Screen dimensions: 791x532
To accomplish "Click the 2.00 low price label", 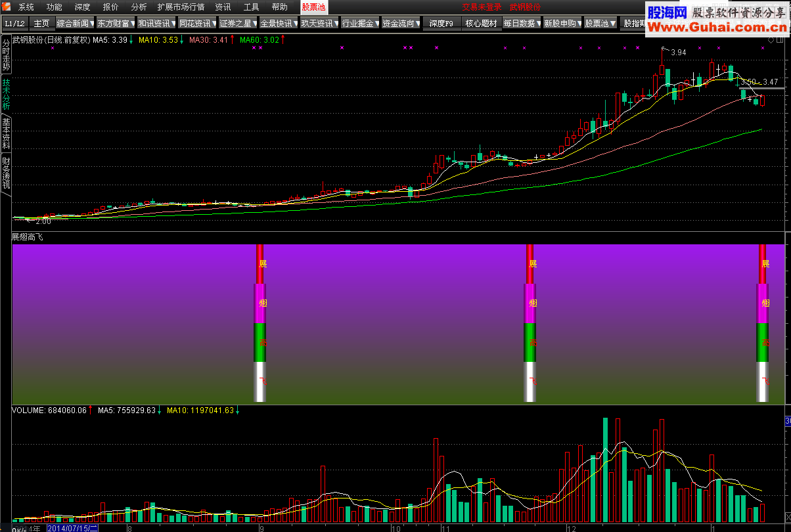I will [x=43, y=222].
